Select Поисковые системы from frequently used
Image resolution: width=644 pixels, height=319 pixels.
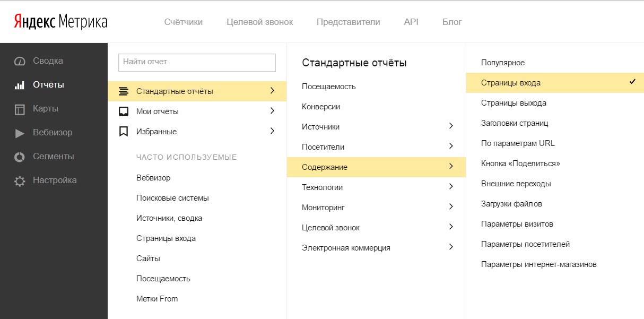(172, 198)
